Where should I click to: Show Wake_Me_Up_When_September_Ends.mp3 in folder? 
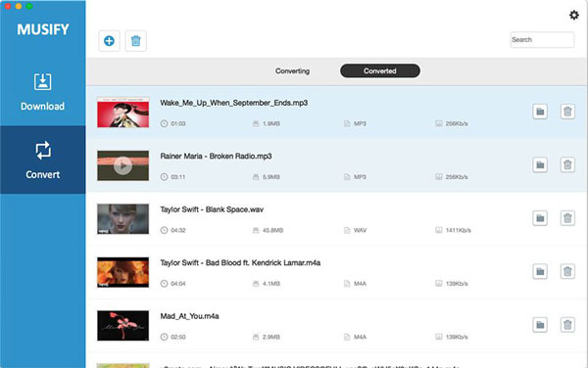[540, 112]
